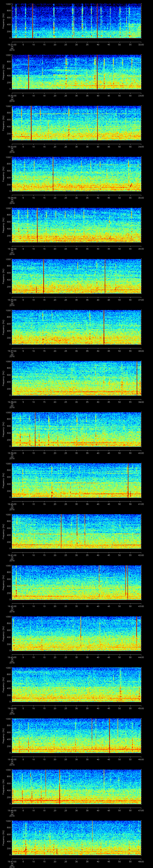The width and height of the screenshot is (153, 868).
Task: Open the spectrogram for minute 19:40:00
Action: point(77,481)
